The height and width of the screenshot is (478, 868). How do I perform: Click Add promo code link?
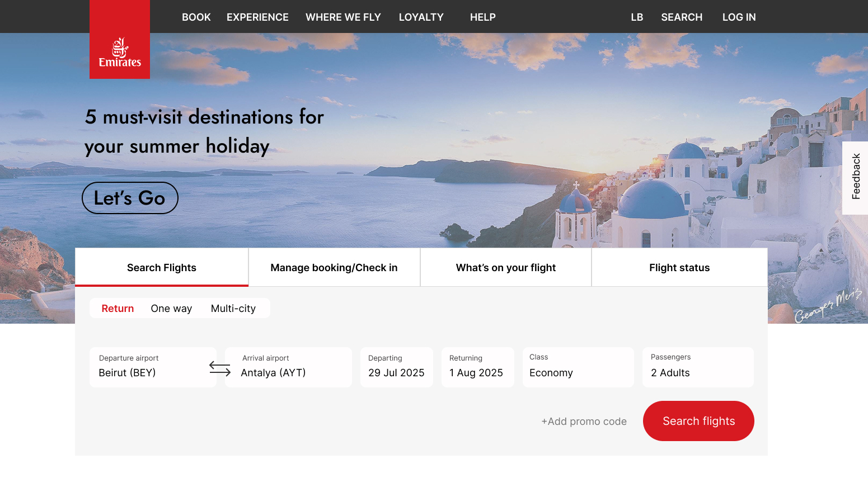coord(584,422)
